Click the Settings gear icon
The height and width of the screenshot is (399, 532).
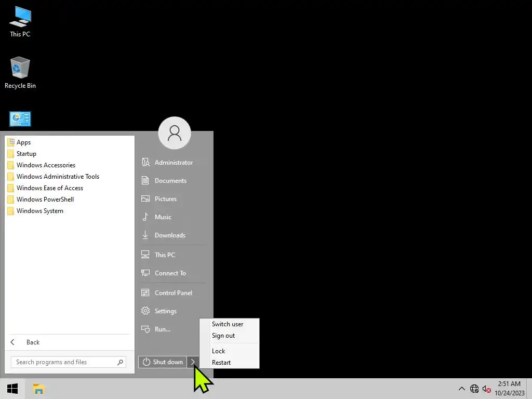click(145, 311)
